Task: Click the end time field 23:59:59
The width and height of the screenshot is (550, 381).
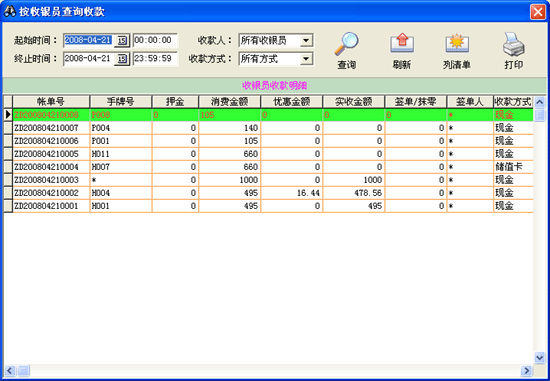Action: point(155,59)
